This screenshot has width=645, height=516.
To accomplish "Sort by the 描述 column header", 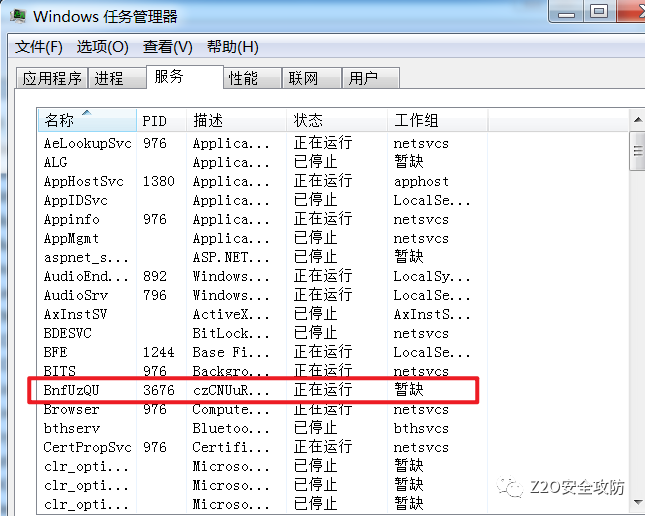I will (236, 121).
